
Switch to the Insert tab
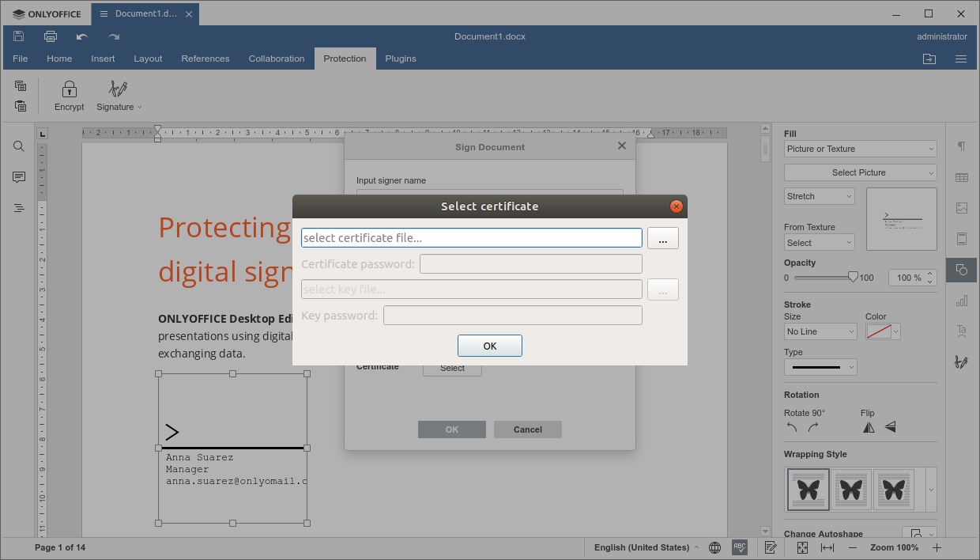pos(103,59)
